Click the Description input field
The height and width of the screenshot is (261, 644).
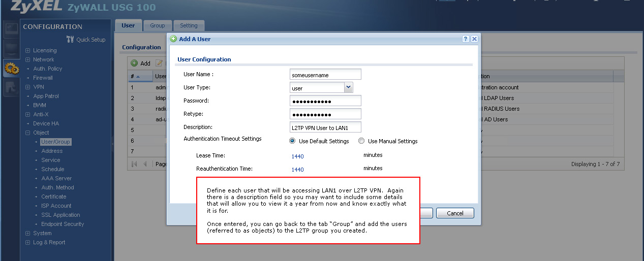click(x=325, y=127)
